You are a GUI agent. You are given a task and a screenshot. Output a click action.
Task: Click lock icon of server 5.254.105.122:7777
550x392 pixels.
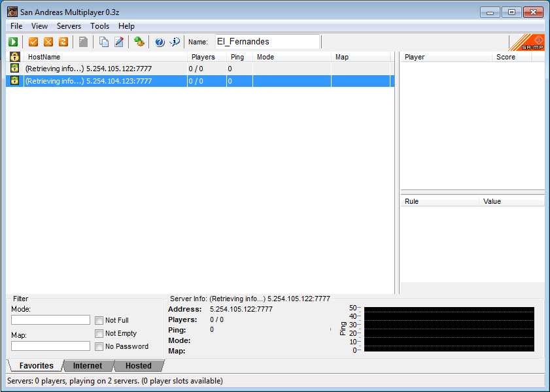pos(14,69)
